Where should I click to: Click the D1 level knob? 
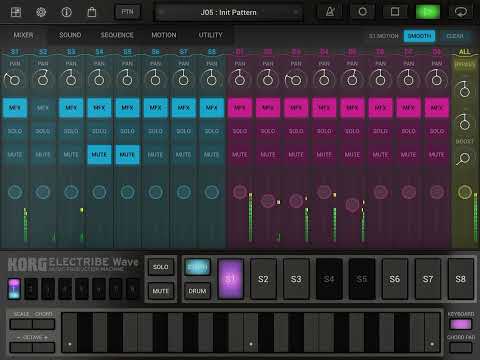pyautogui.click(x=240, y=192)
